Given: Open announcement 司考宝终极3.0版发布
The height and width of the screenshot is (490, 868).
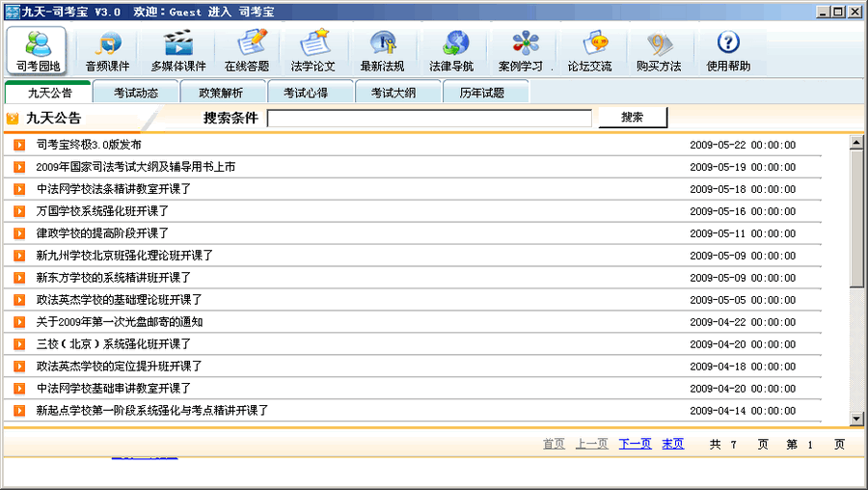Looking at the screenshot, I should pyautogui.click(x=89, y=145).
